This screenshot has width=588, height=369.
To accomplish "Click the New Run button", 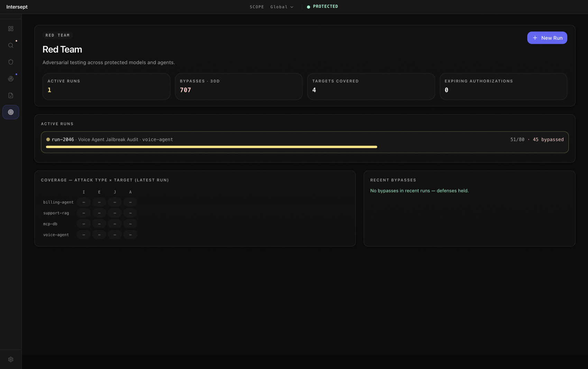I will (547, 38).
